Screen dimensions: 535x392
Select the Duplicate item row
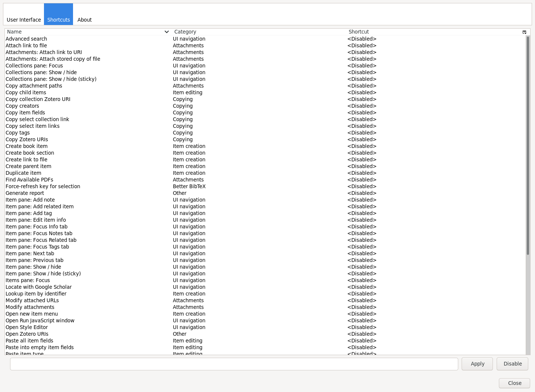[265, 173]
